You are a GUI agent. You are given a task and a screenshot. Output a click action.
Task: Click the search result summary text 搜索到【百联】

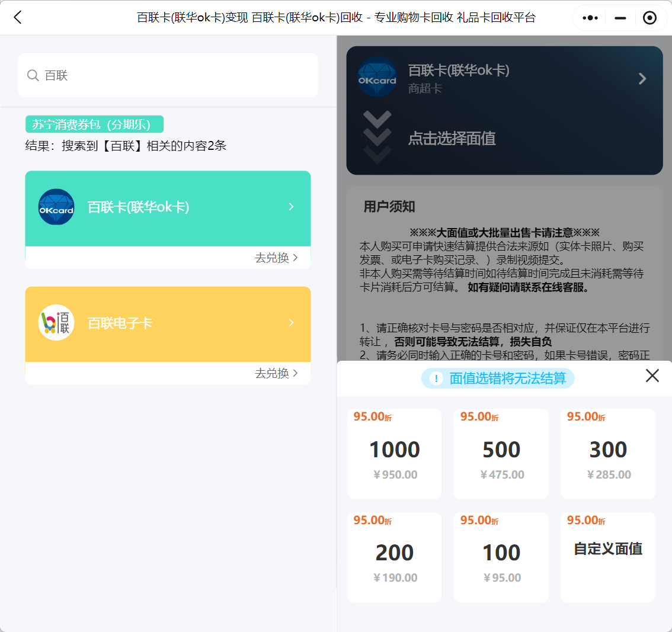126,146
